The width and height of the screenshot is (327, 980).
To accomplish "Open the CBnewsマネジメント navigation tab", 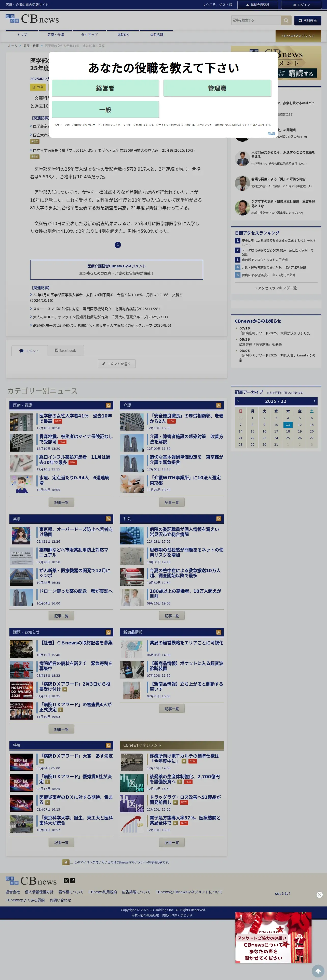I will click(298, 36).
